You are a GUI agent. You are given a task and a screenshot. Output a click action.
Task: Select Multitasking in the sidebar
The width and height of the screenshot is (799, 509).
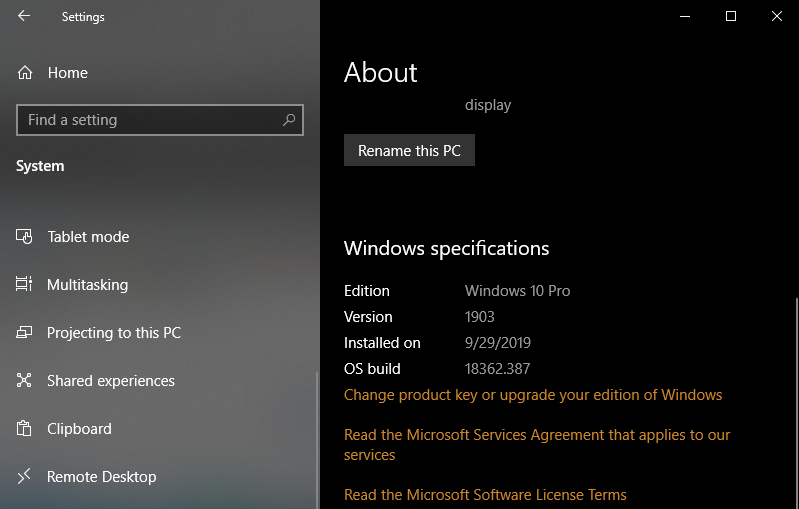tap(87, 285)
